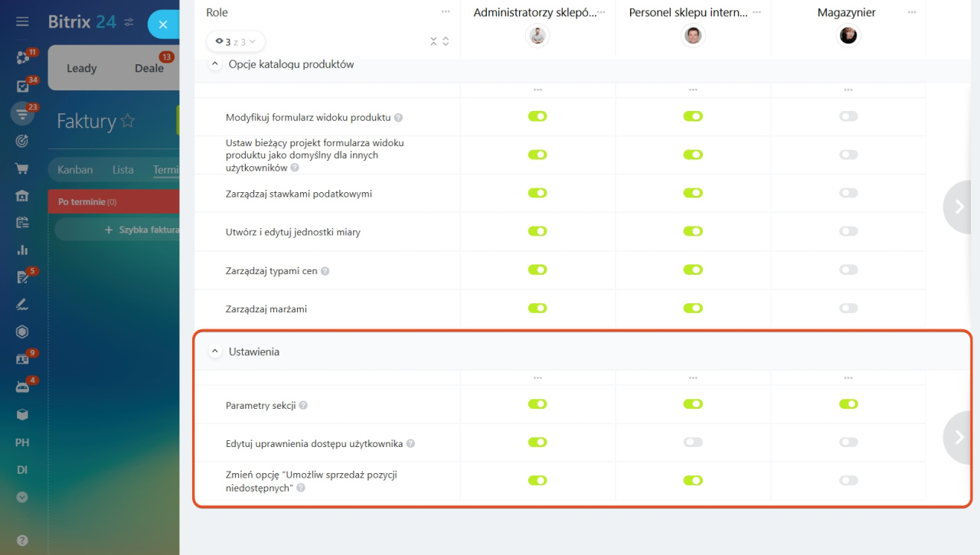The width and height of the screenshot is (980, 555).
Task: Toggle Parametry sekcji for Magazynier
Action: tap(848, 404)
